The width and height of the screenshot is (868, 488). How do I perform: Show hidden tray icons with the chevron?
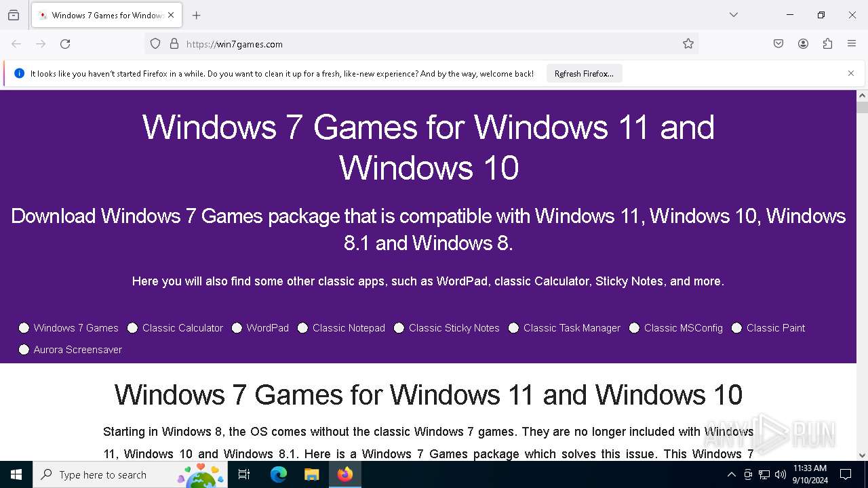(731, 474)
